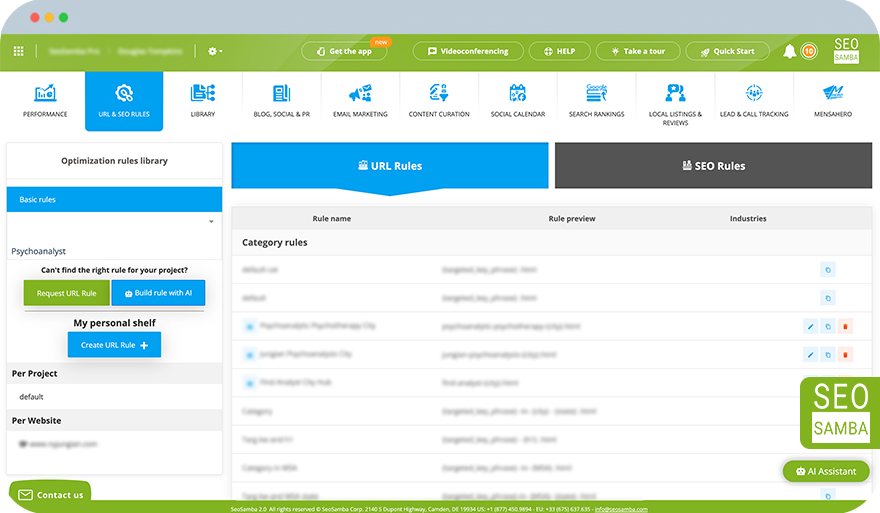Click the Rule name column header
This screenshot has width=880, height=513.
pos(332,218)
